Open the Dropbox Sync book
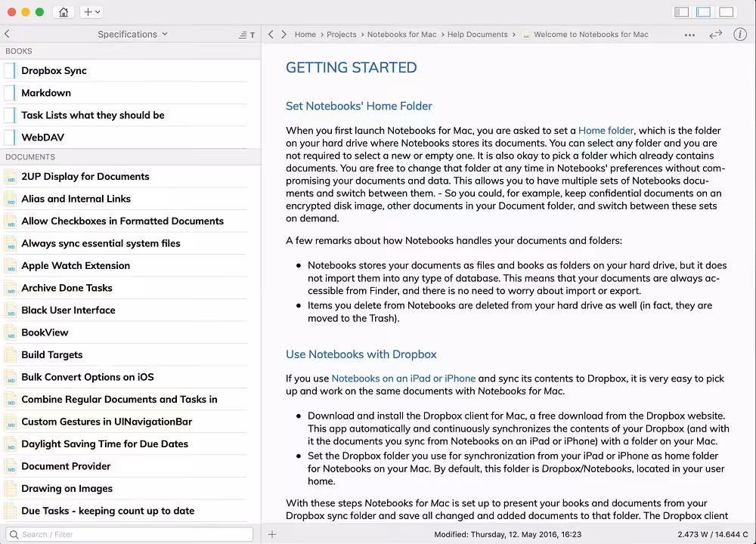The width and height of the screenshot is (756, 544). [x=131, y=70]
